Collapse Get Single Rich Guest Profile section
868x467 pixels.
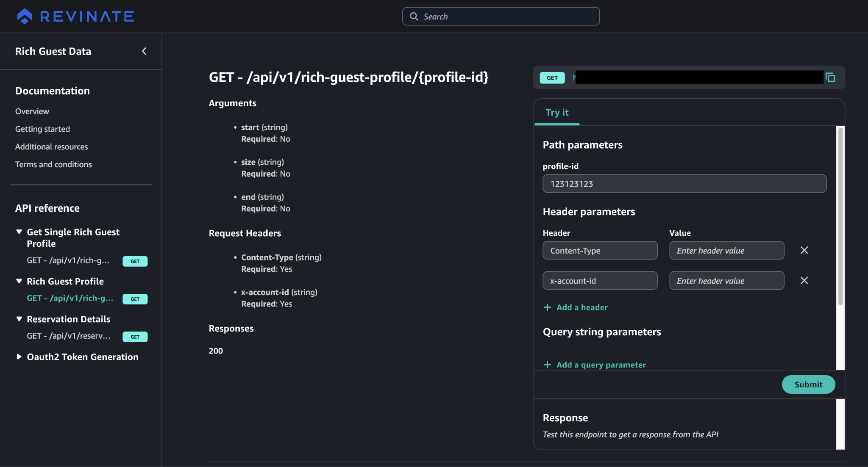point(19,232)
